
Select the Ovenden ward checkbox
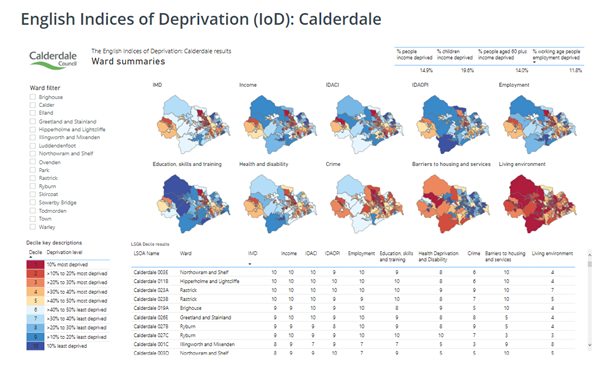[x=33, y=162]
